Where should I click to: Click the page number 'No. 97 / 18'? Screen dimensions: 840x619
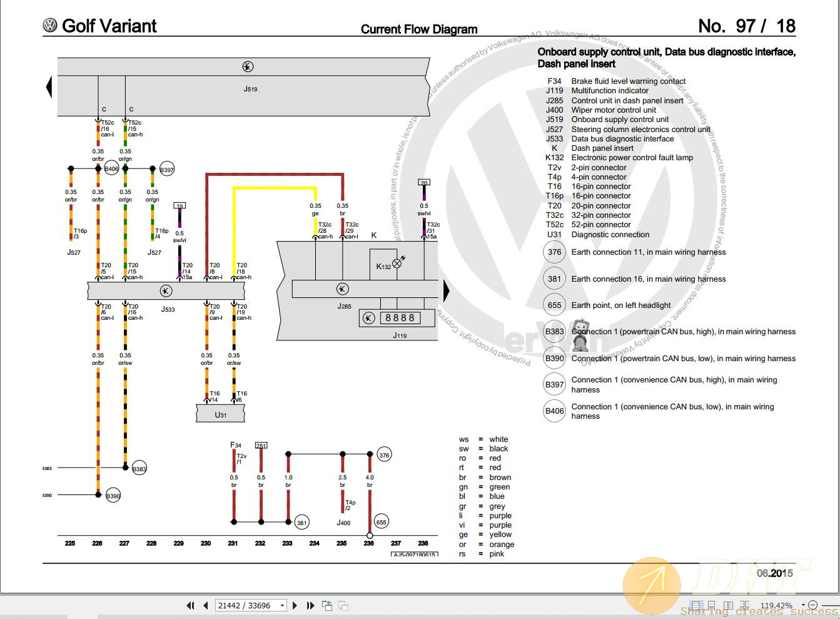[747, 26]
